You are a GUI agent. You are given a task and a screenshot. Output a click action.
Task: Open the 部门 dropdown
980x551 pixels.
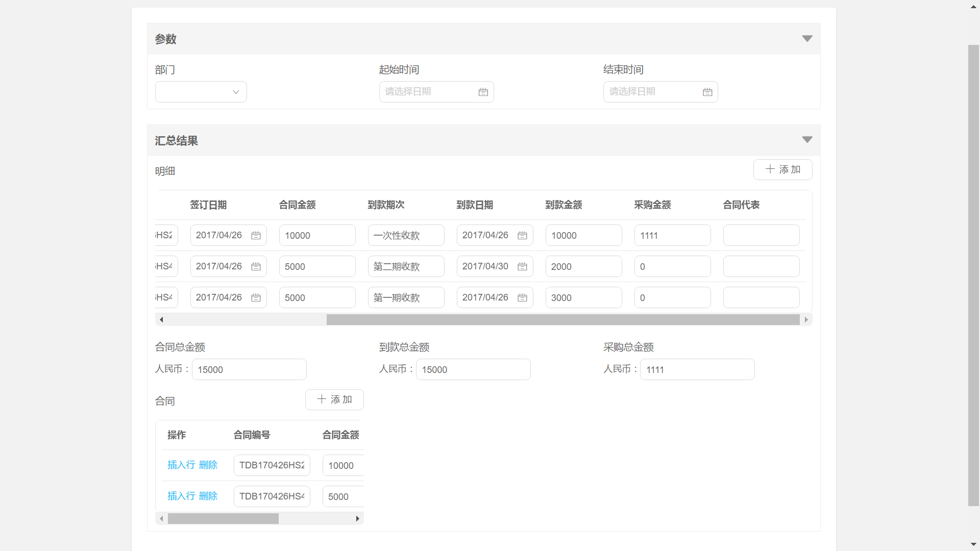pyautogui.click(x=201, y=92)
